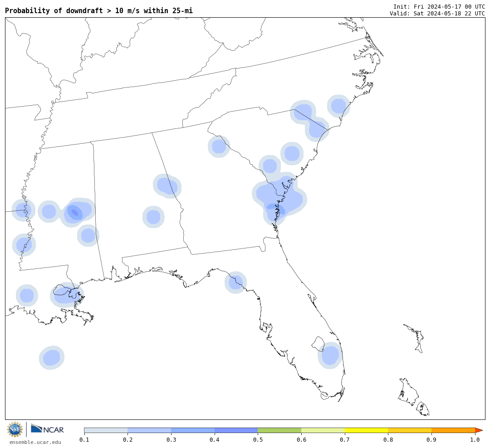Open the ensemble.ucar.edu link text

[35, 442]
